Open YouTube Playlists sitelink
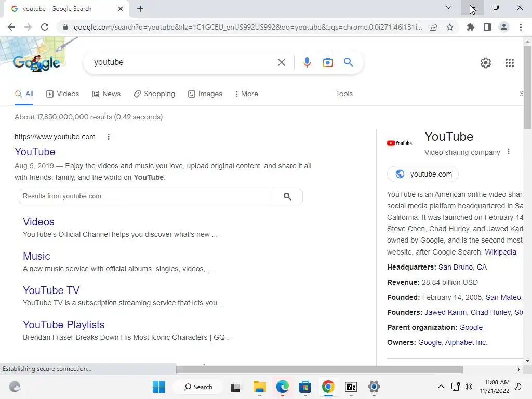 pos(64,325)
